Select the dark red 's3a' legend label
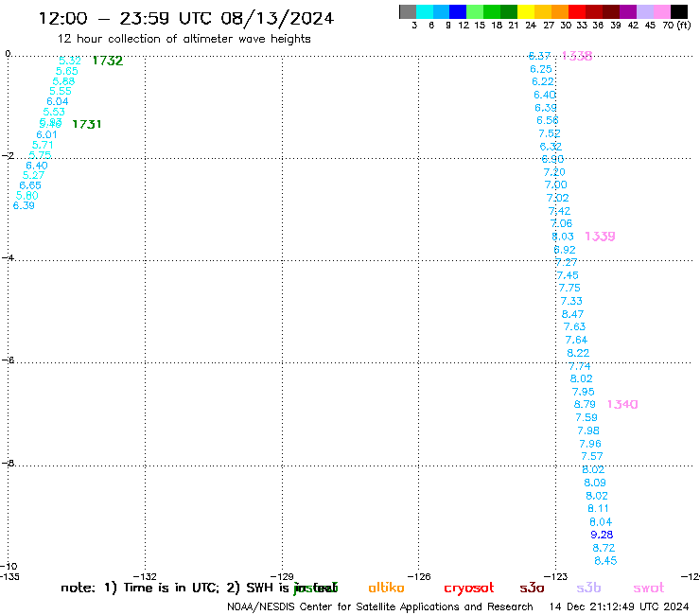This screenshot has width=700, height=615. click(533, 589)
